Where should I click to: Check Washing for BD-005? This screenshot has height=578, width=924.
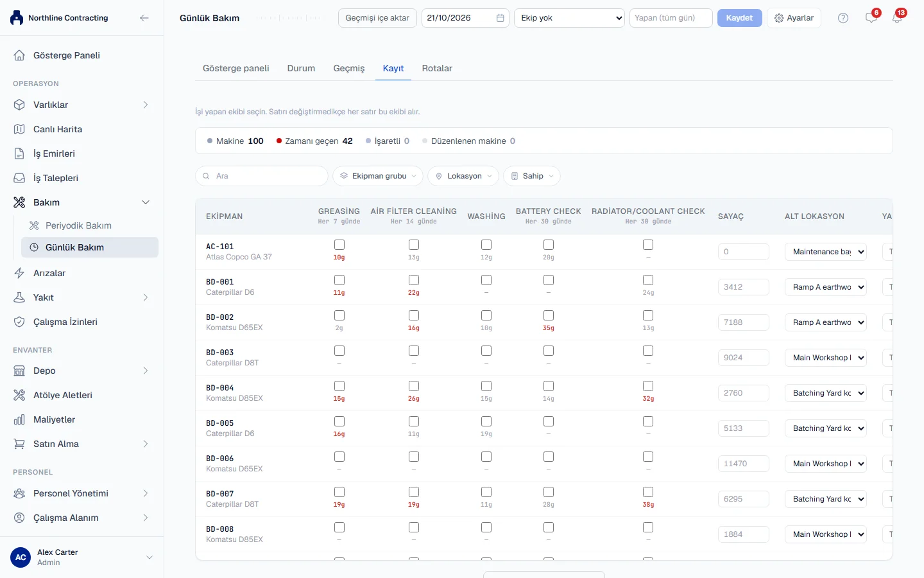point(486,421)
